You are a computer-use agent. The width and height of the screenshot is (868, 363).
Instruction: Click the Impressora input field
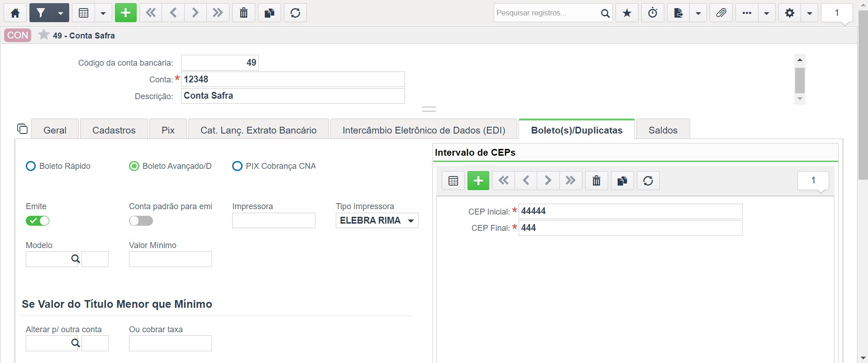click(274, 220)
